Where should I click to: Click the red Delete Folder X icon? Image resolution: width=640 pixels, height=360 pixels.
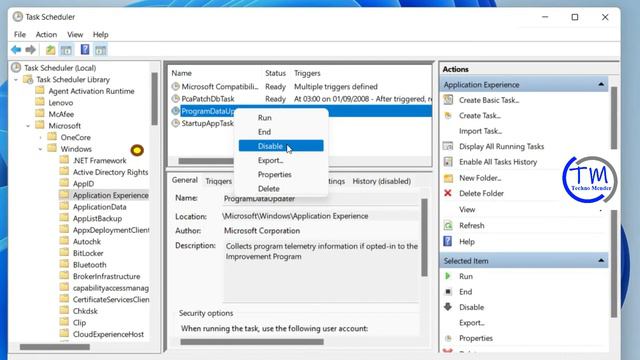pyautogui.click(x=448, y=193)
